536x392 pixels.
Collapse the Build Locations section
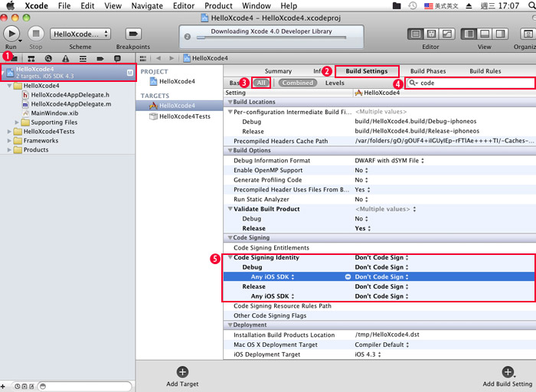point(230,102)
